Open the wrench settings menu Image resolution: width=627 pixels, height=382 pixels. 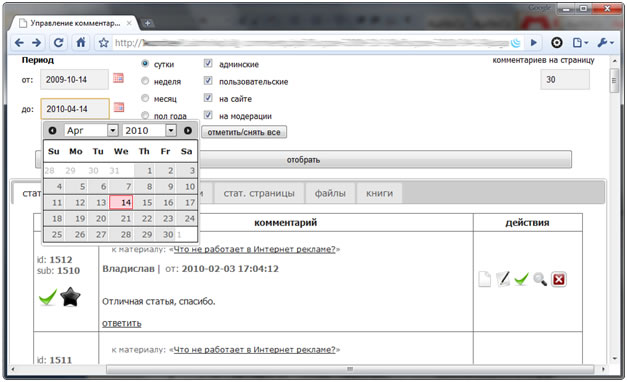605,42
